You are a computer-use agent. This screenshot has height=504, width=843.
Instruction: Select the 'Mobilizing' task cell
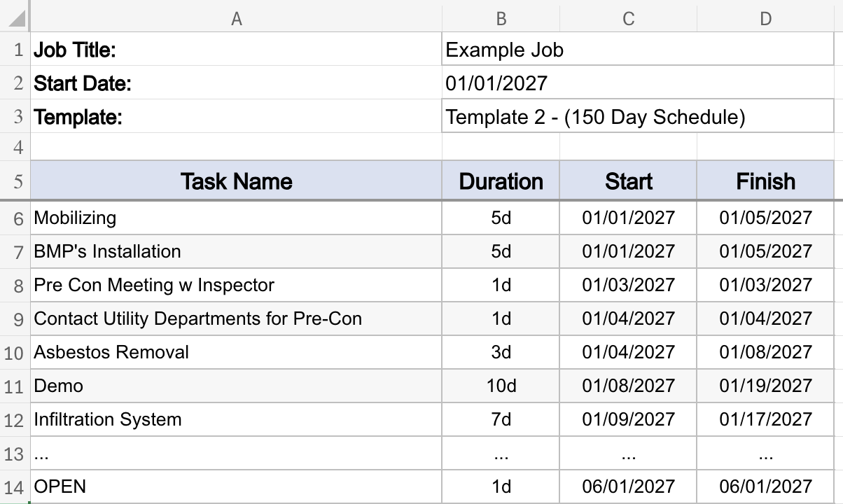click(237, 218)
